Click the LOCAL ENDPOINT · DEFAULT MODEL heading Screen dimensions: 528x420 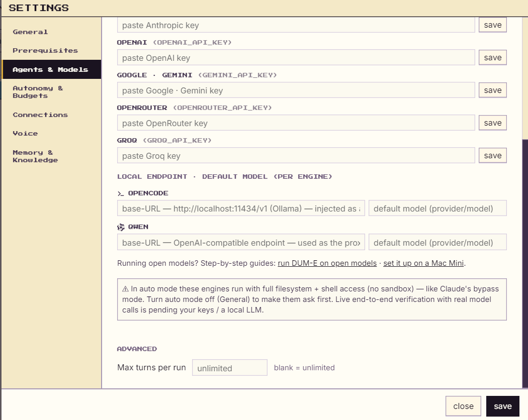click(x=224, y=177)
